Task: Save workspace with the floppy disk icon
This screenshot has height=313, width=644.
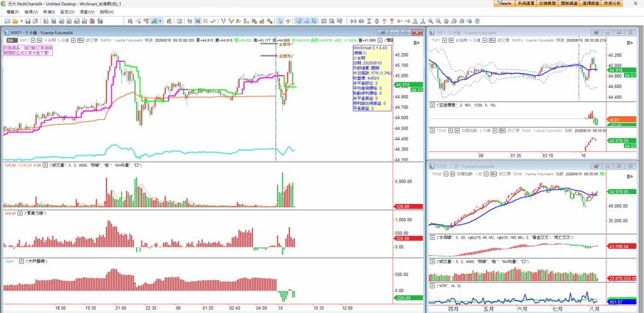Action: (x=28, y=21)
